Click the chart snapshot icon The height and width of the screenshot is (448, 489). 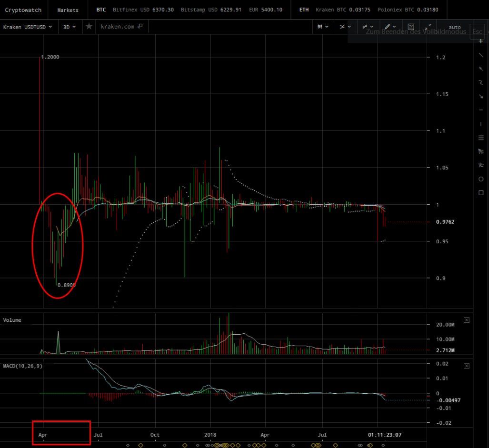coord(411,27)
